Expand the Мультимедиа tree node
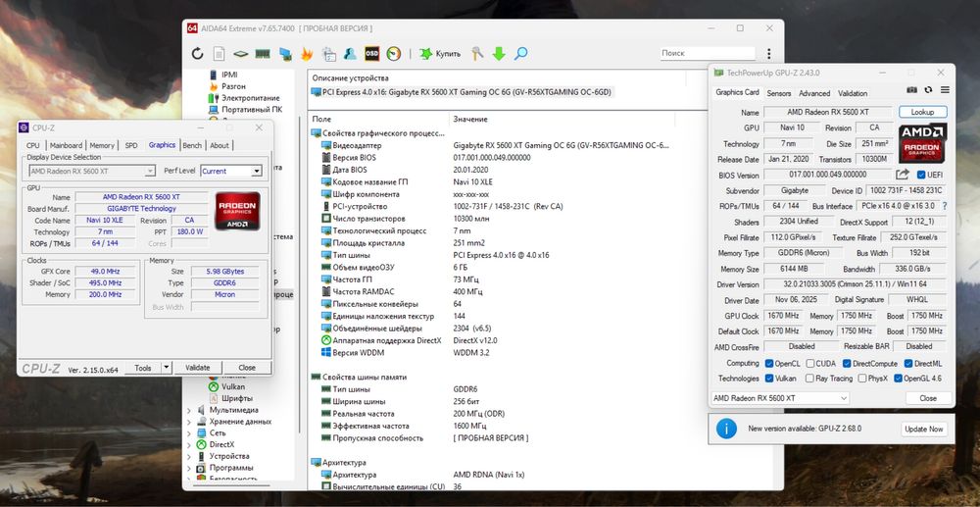Image resolution: width=980 pixels, height=507 pixels. click(x=189, y=410)
